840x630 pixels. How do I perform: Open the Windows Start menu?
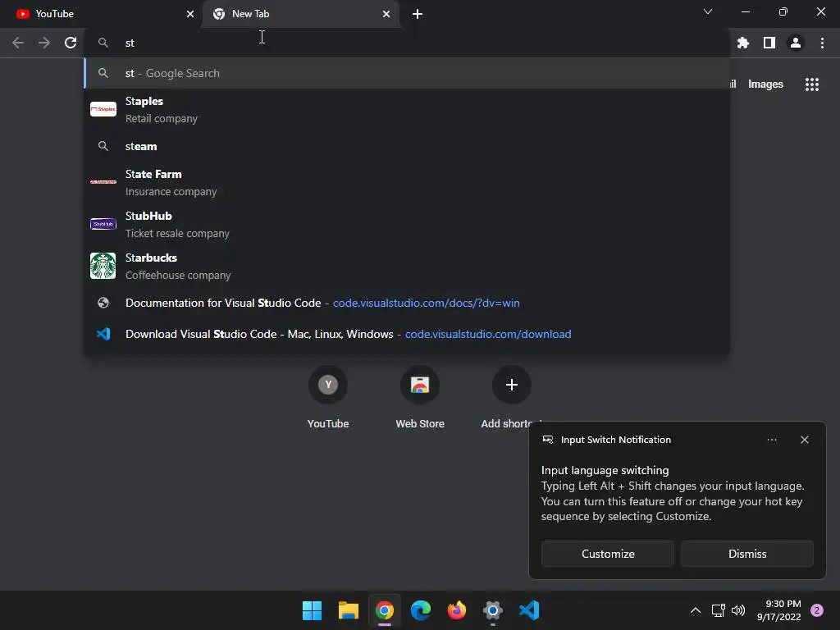click(x=312, y=610)
